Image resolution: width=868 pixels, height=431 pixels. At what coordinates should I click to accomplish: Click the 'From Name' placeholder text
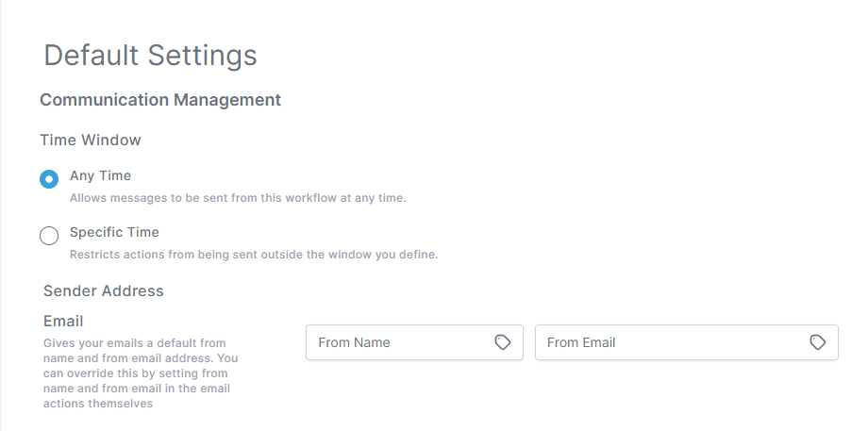(x=354, y=342)
